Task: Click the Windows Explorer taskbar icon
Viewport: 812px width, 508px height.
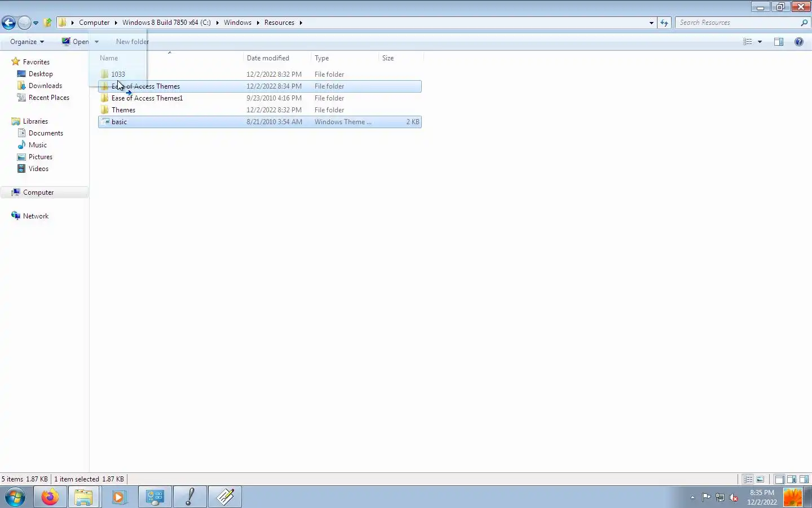Action: point(84,497)
